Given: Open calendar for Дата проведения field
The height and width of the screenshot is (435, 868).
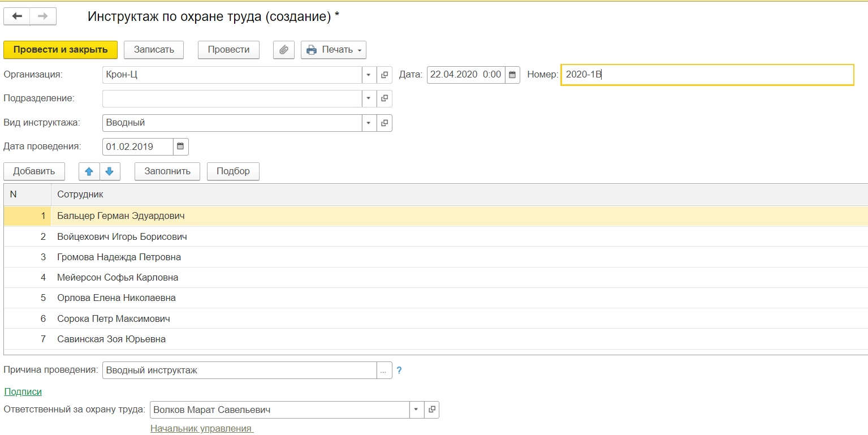Looking at the screenshot, I should 180,147.
